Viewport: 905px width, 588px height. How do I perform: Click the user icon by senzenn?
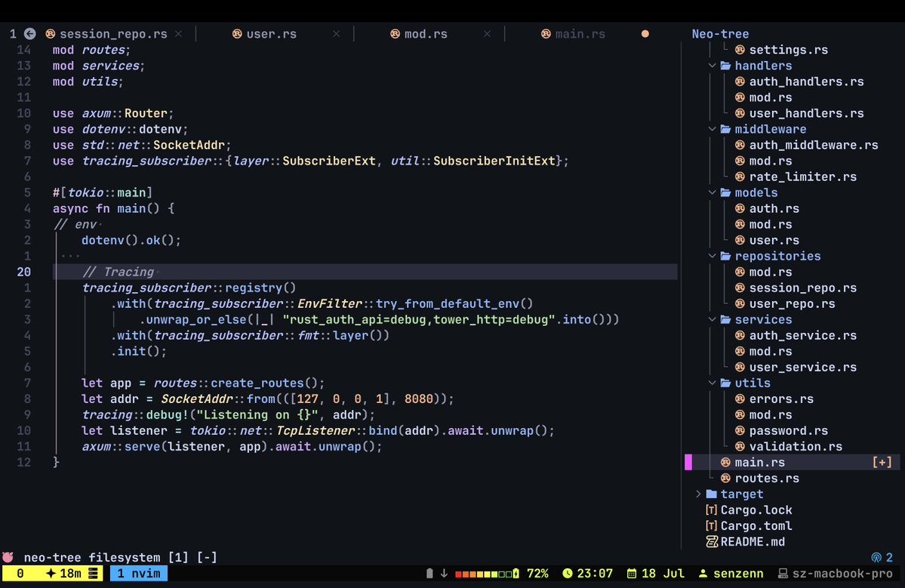[703, 574]
